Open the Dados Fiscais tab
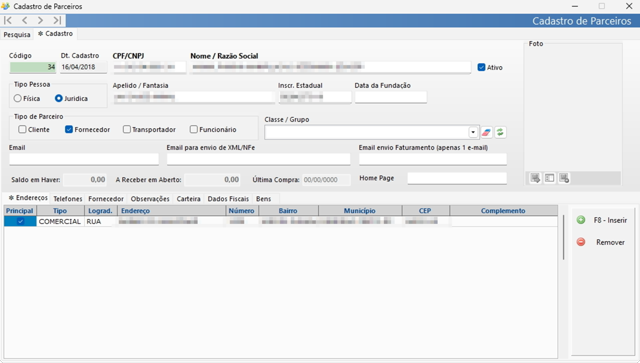The image size is (640, 363). point(228,199)
